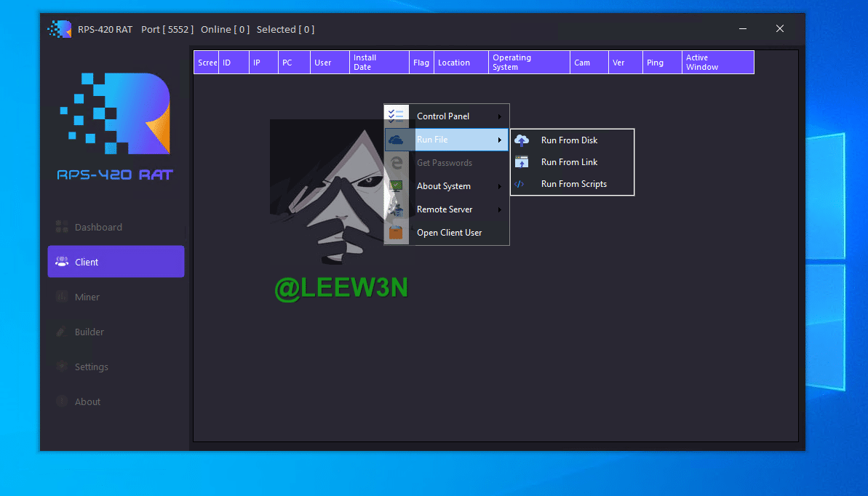The height and width of the screenshot is (496, 868).
Task: Select the Open Client User menu entry
Action: coord(449,233)
